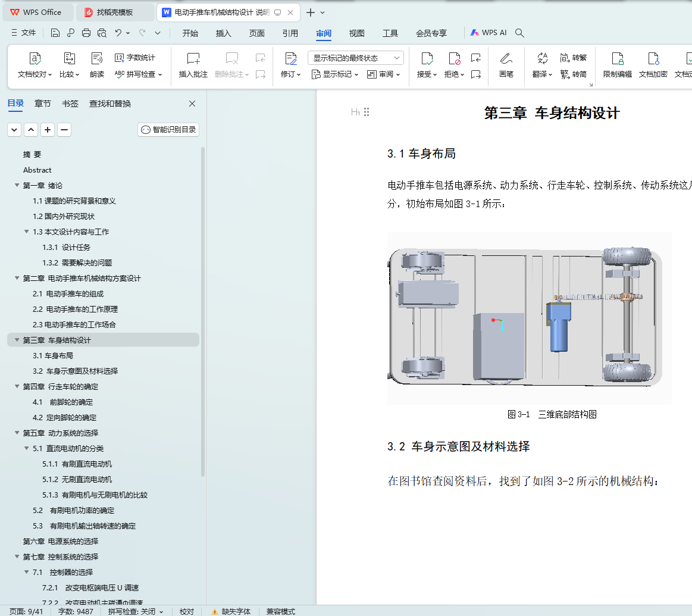Click the outline move-down arrow button
The height and width of the screenshot is (616, 692).
tap(14, 129)
